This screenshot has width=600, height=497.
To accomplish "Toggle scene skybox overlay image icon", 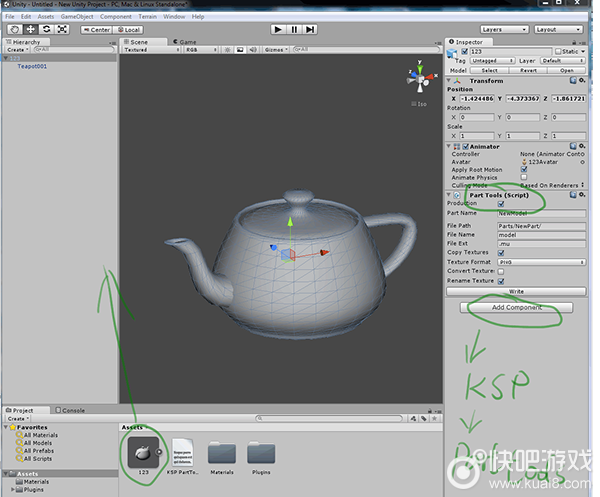I will pos(240,50).
